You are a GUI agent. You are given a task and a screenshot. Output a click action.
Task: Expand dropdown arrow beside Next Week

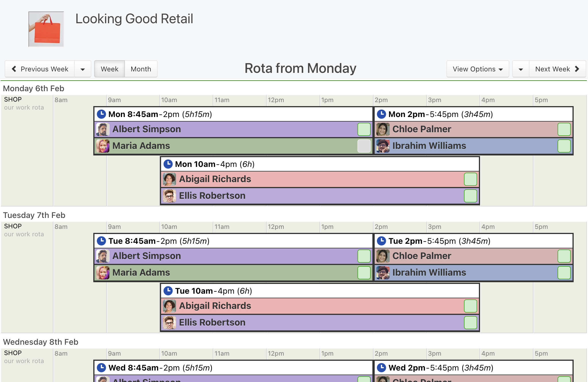point(521,69)
